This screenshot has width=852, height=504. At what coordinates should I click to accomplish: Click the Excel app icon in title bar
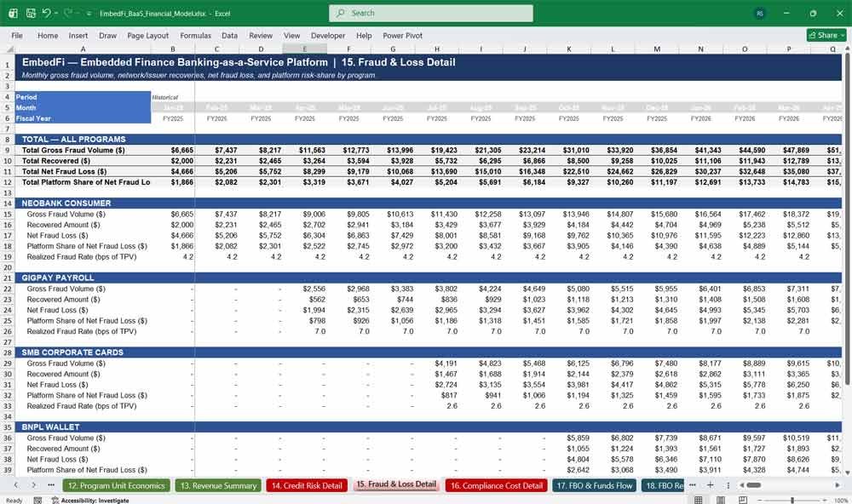pyautogui.click(x=13, y=13)
